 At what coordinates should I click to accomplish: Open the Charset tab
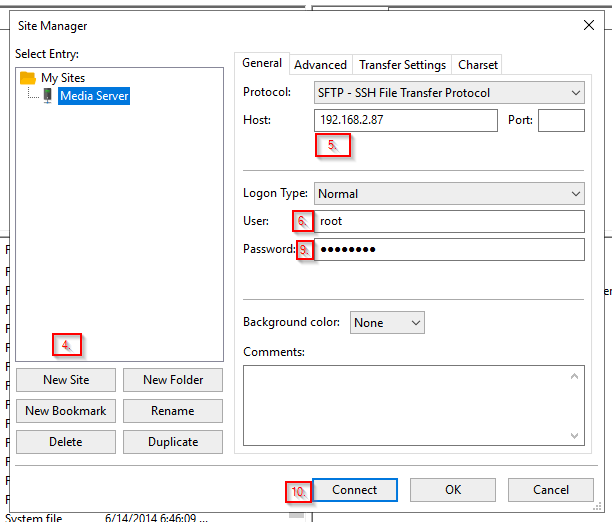coord(478,64)
